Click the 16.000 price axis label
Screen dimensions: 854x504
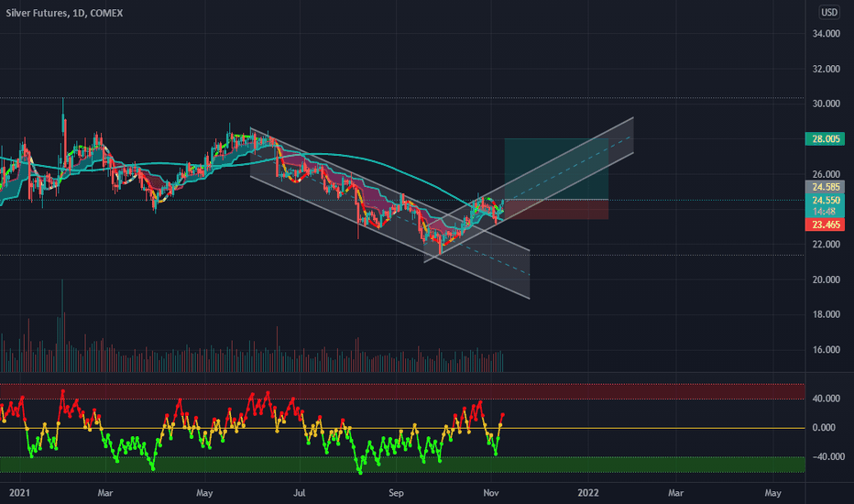[x=826, y=350]
